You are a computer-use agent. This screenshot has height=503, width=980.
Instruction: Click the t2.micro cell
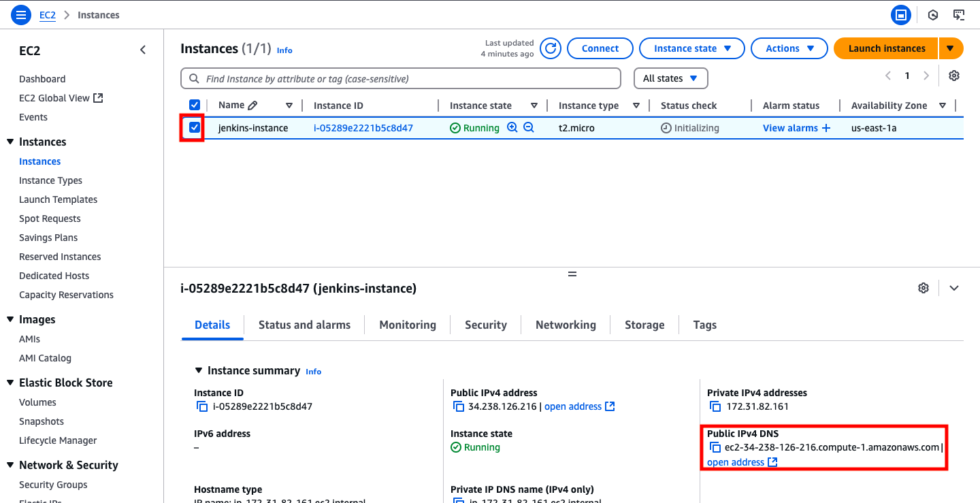pos(576,127)
